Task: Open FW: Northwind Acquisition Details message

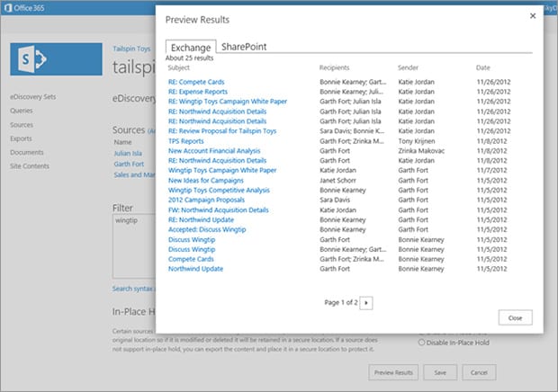Action: tap(219, 210)
